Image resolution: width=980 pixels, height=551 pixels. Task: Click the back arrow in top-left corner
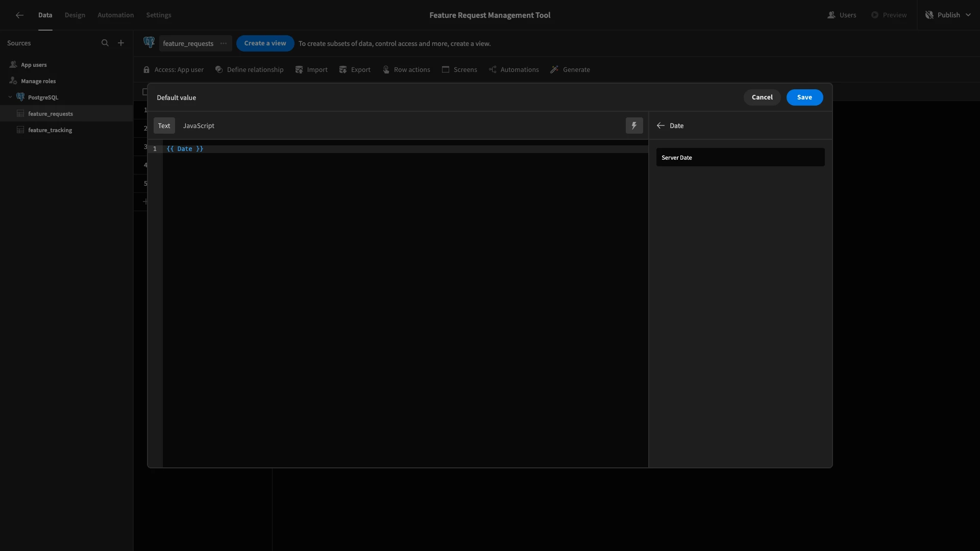(19, 15)
